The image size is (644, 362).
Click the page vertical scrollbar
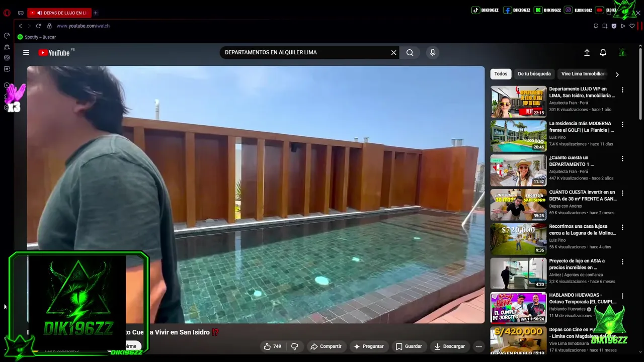(x=640, y=83)
